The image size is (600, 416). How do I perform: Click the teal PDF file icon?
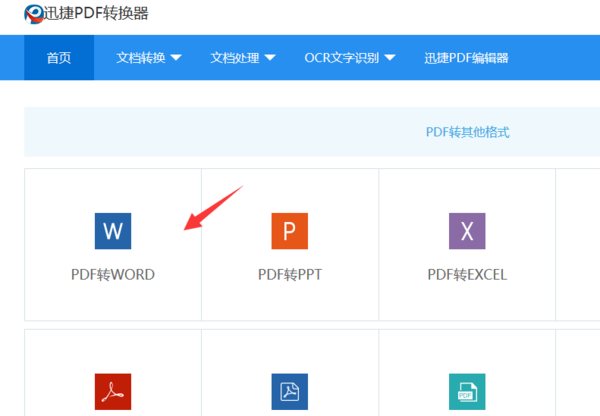pyautogui.click(x=467, y=392)
